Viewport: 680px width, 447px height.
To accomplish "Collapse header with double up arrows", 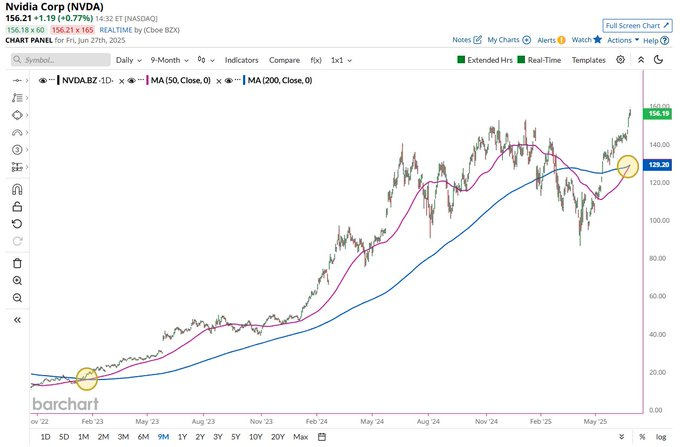I will (641, 60).
